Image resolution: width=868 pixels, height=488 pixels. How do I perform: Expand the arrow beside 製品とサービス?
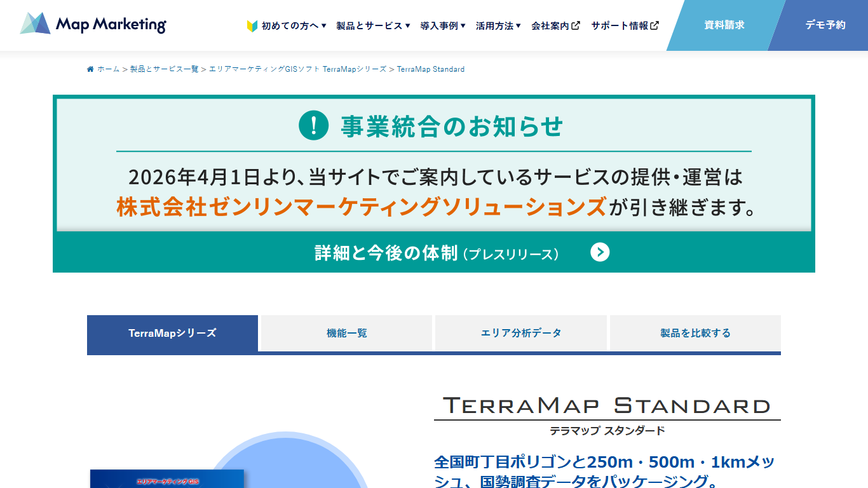tap(407, 26)
